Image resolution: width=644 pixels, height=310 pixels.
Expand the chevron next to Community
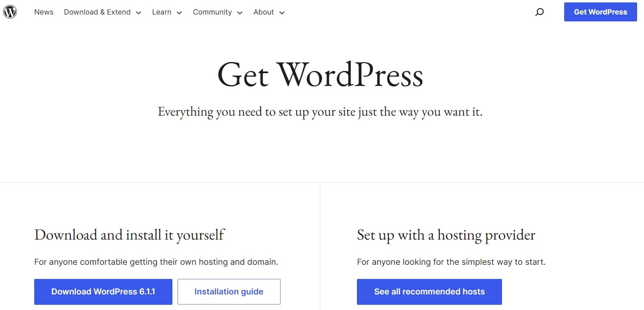[240, 13]
